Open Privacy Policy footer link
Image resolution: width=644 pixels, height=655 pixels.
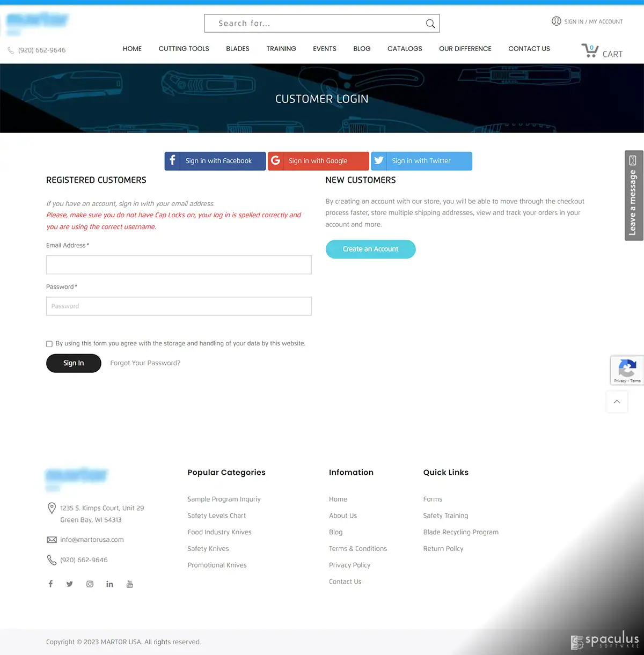350,565
